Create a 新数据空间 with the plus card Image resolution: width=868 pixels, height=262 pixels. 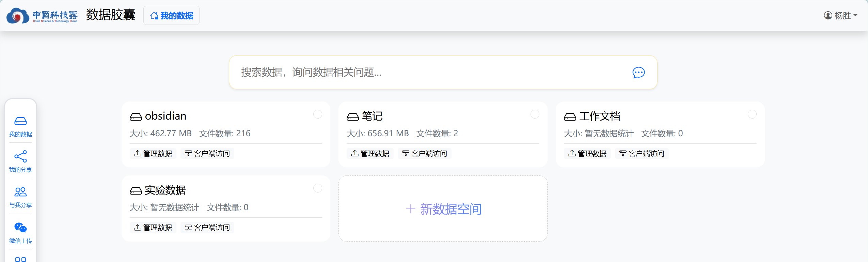(443, 209)
